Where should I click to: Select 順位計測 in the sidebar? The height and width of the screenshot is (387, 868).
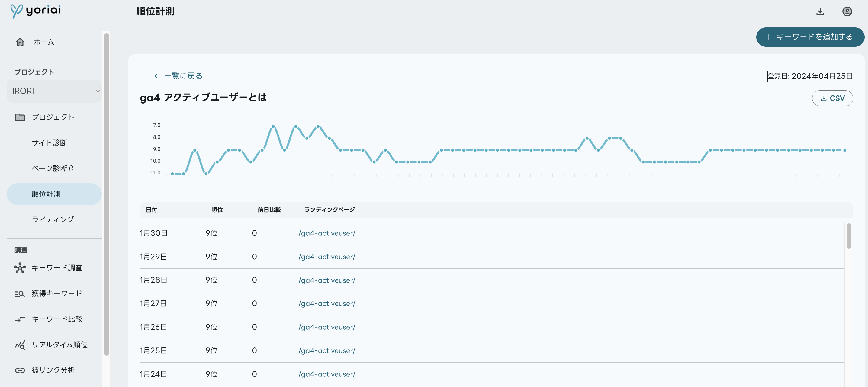[54, 194]
